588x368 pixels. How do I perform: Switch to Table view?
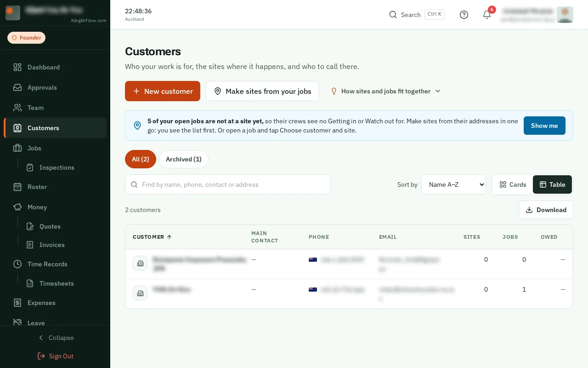tap(552, 184)
